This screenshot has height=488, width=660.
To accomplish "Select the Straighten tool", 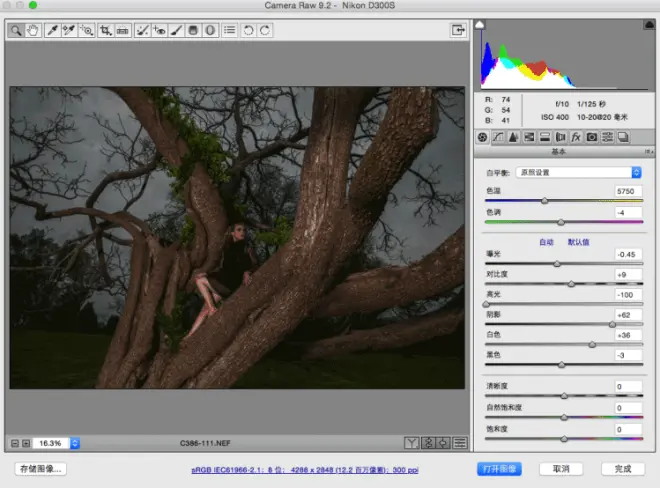I will click(x=122, y=30).
